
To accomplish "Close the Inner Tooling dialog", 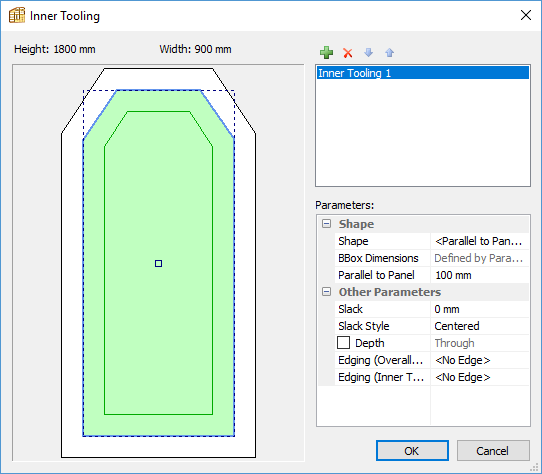I will click(x=526, y=15).
